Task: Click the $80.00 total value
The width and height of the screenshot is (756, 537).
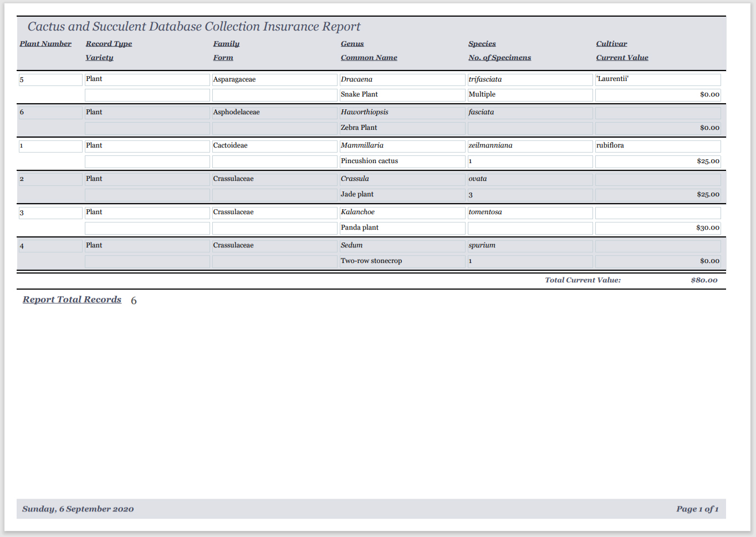Action: pos(704,280)
